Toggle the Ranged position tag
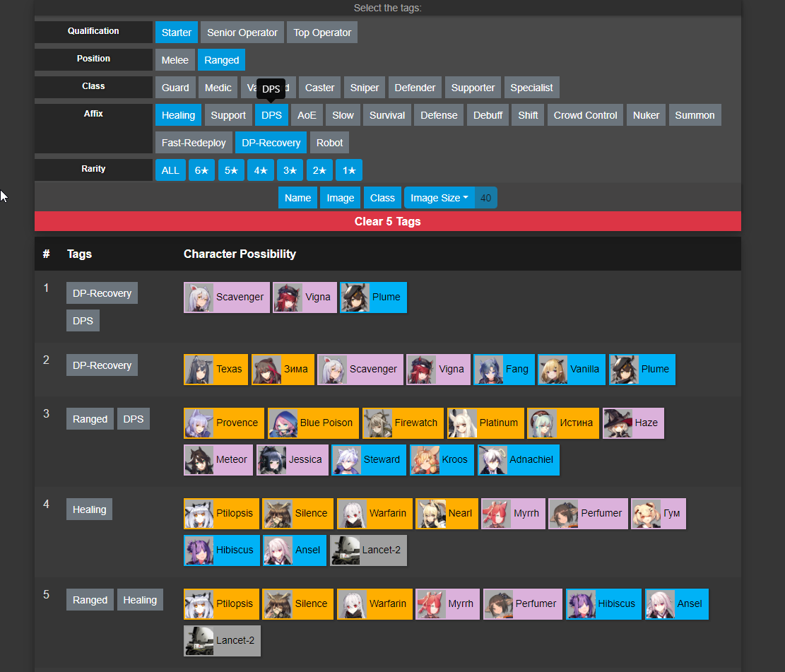This screenshot has width=785, height=672. 221,60
